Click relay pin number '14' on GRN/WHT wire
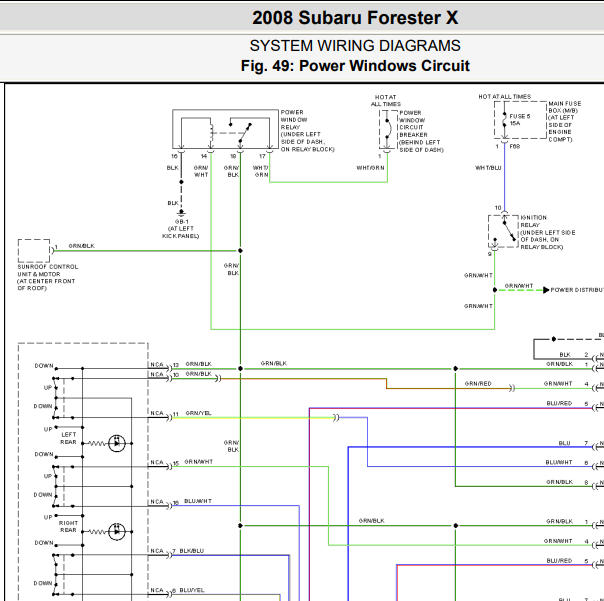 click(204, 156)
